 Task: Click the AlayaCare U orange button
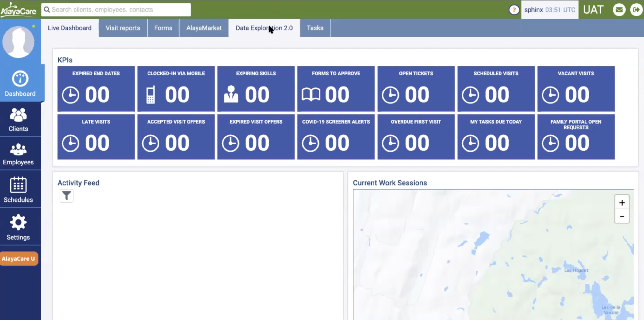19,259
